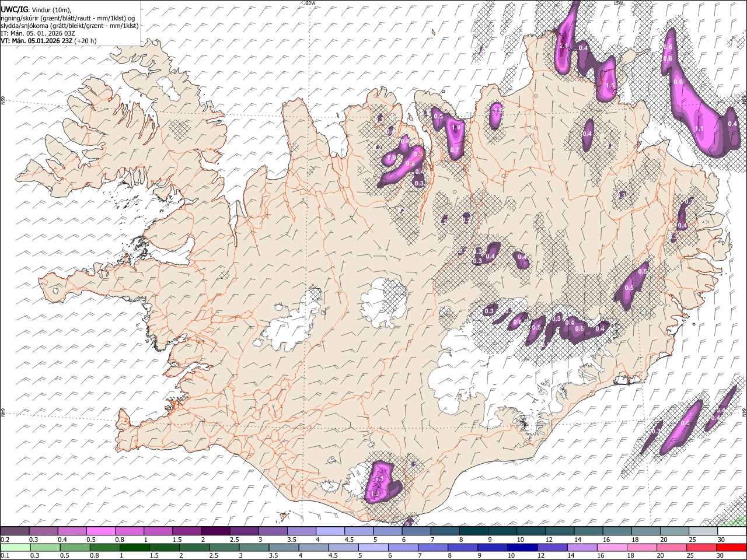Viewport: 747px width, 560px height.
Task: Pick the 14 swatch in top legend row
Action: (588, 531)
